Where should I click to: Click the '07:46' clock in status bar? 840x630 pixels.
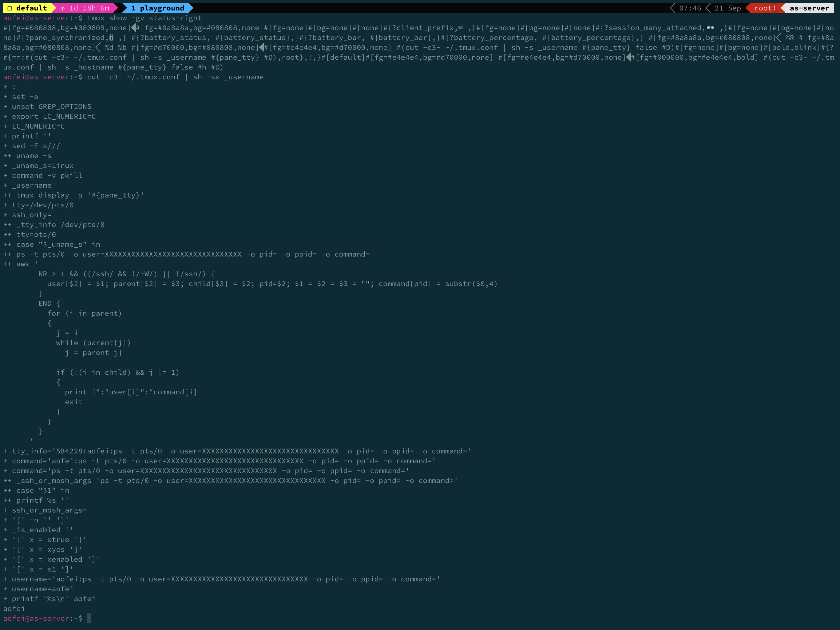(x=690, y=8)
